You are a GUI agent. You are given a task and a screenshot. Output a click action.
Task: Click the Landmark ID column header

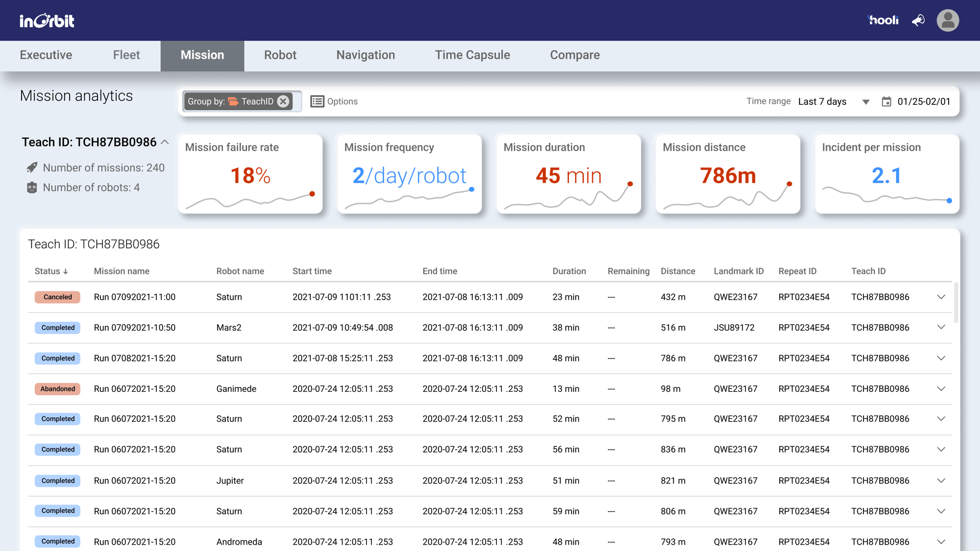pyautogui.click(x=738, y=271)
